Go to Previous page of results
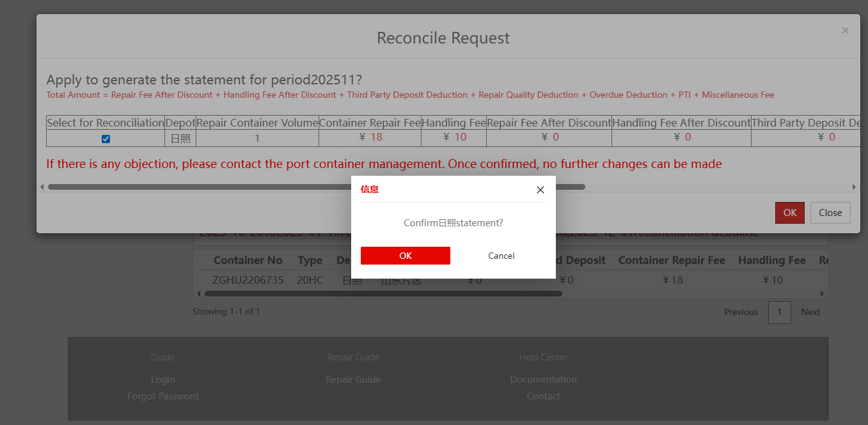Screen dimensions: 868x425 click(741, 312)
